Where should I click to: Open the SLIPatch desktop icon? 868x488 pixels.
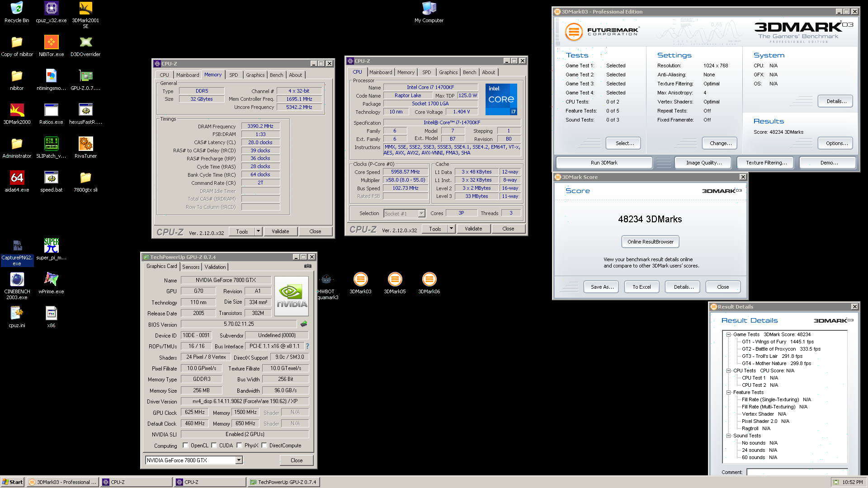click(51, 148)
